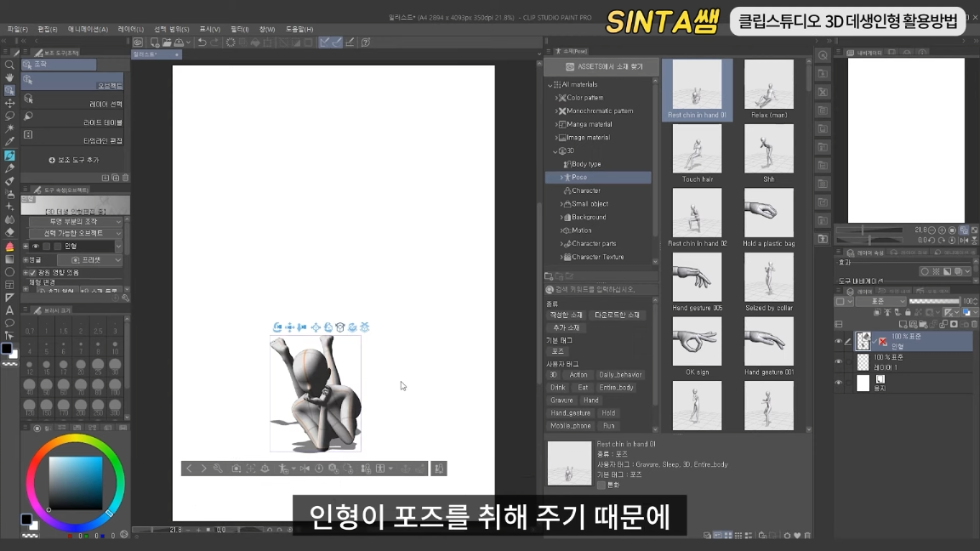
Task: Click the cube-in-box 3D object manipulator icon
Action: pos(340,327)
